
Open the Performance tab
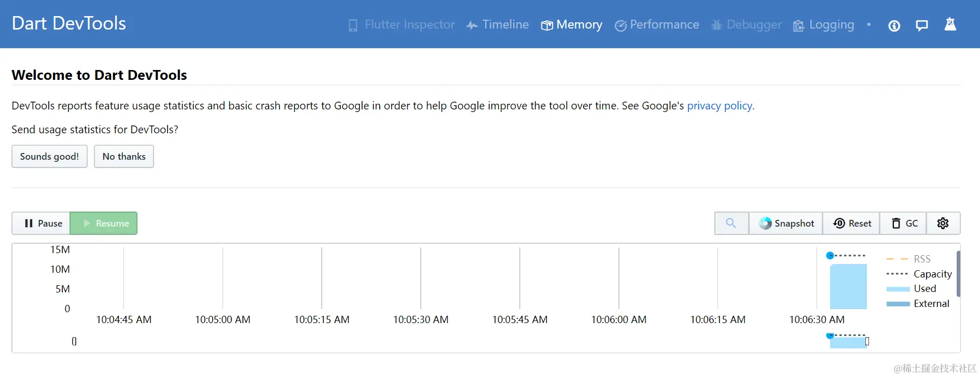pyautogui.click(x=657, y=25)
